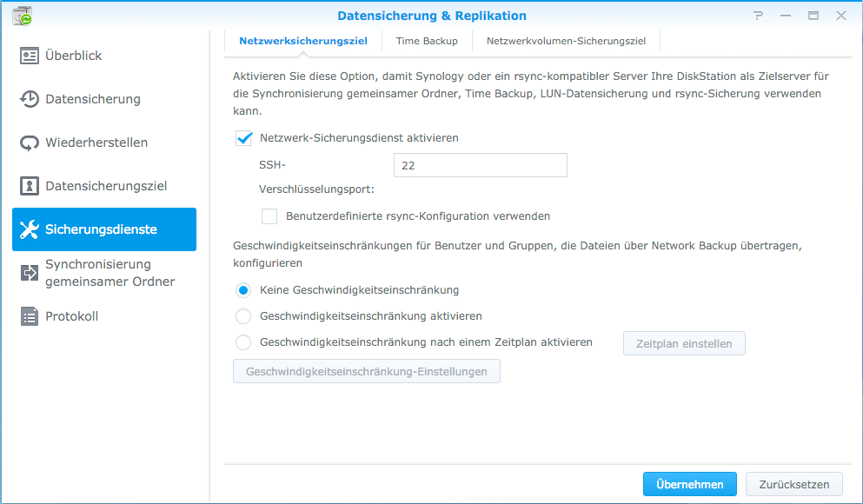Click the Synchronisierung gemeinsamer Ordner icon
The height and width of the screenshot is (504, 863).
[30, 272]
